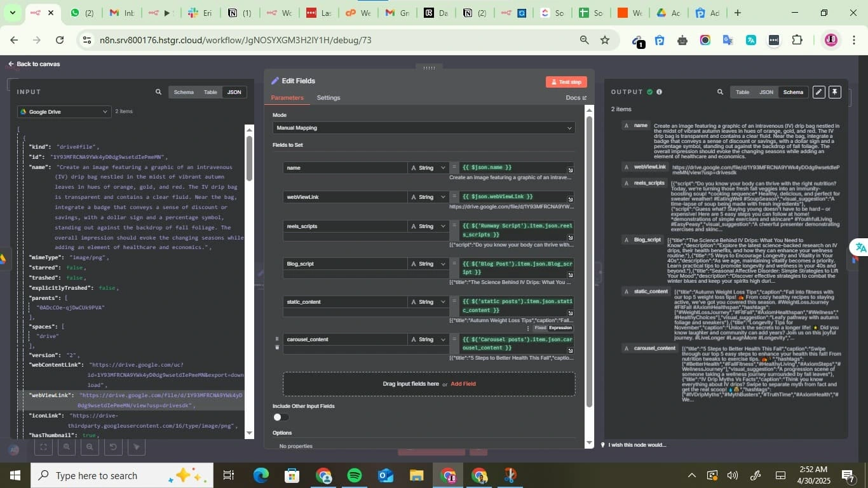This screenshot has width=868, height=488.
Task: Show INPUT as Table view
Action: tap(210, 92)
